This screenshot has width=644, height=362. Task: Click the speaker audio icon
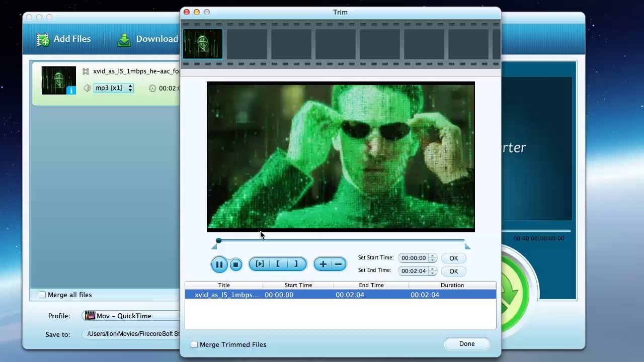pyautogui.click(x=87, y=88)
